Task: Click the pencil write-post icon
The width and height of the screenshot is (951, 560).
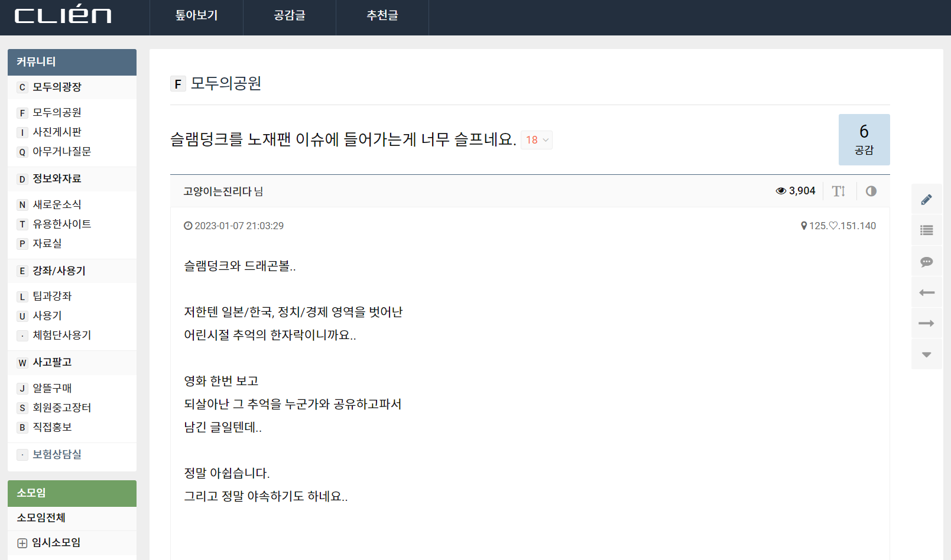Action: pyautogui.click(x=926, y=200)
